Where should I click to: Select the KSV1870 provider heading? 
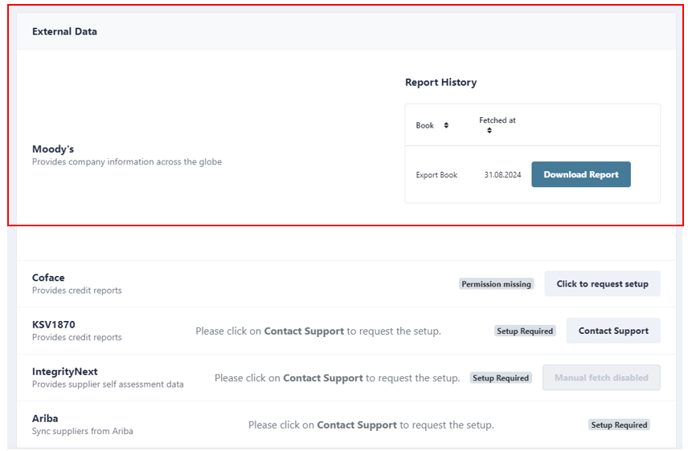pos(54,325)
